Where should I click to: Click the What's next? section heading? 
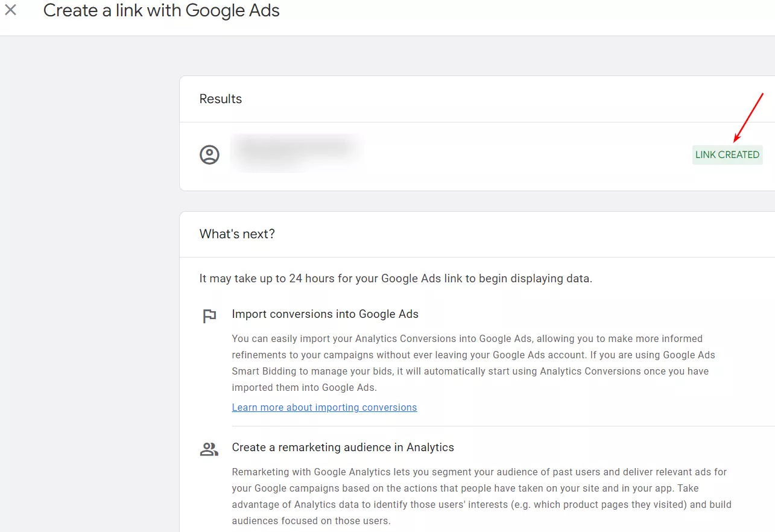coord(237,234)
